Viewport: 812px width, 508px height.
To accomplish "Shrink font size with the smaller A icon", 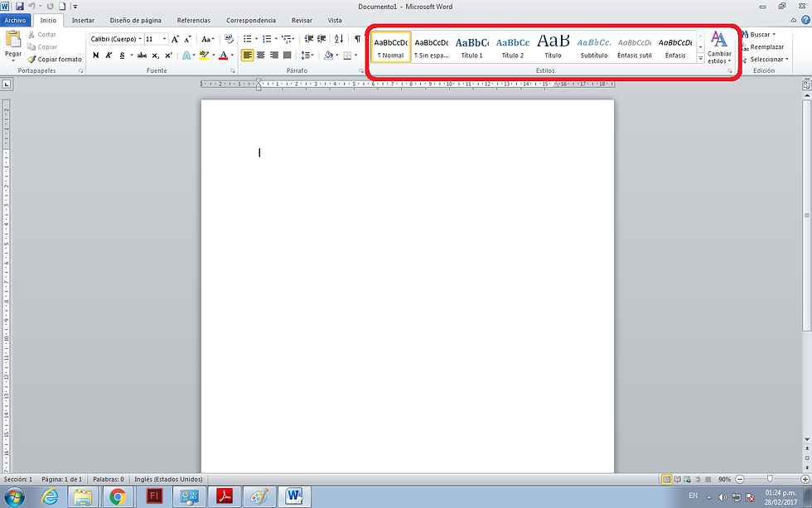I will [187, 39].
